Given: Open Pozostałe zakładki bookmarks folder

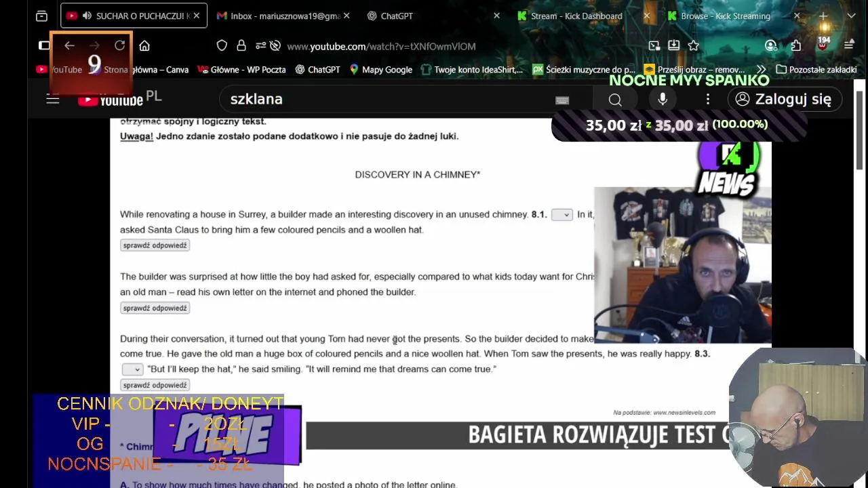Looking at the screenshot, I should point(816,69).
